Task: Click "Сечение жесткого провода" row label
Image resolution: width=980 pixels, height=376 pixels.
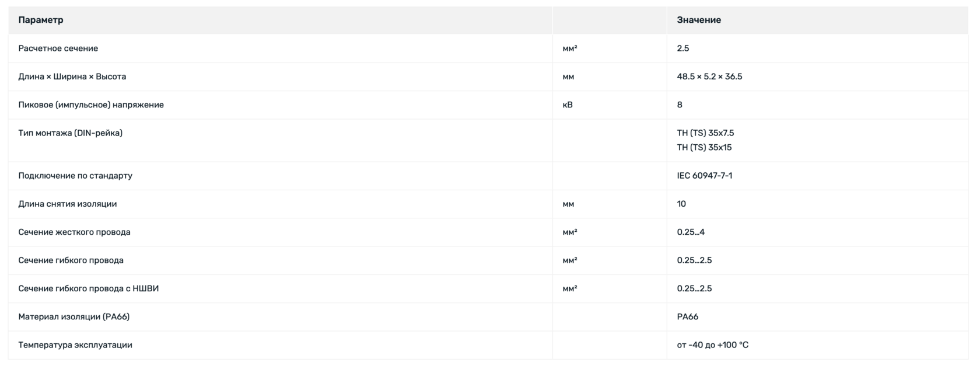Action: tap(75, 232)
